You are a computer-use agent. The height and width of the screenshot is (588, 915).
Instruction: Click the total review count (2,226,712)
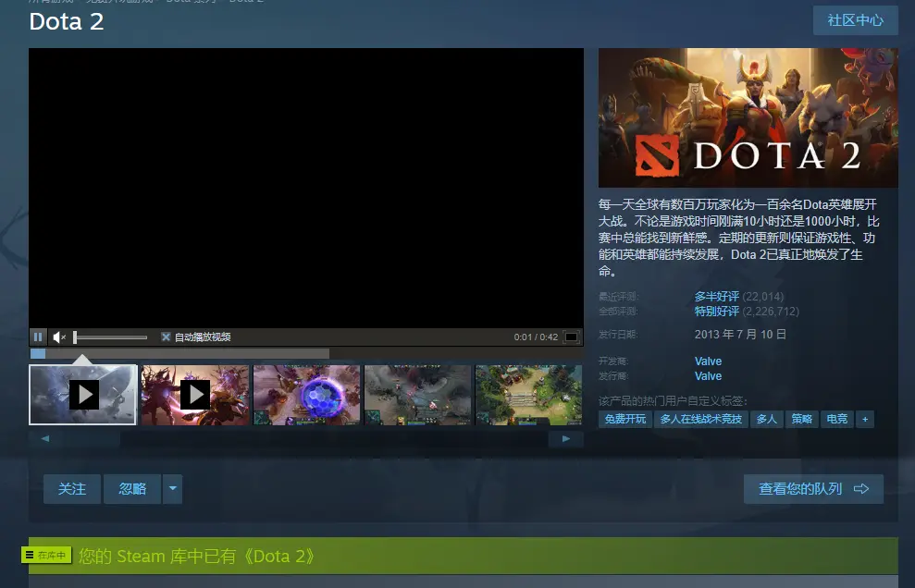point(771,312)
